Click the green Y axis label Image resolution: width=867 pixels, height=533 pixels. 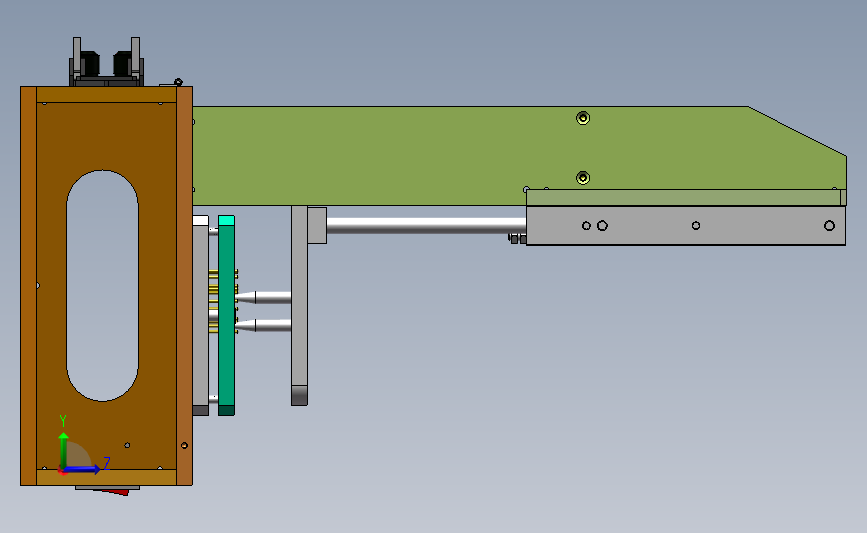click(x=63, y=421)
